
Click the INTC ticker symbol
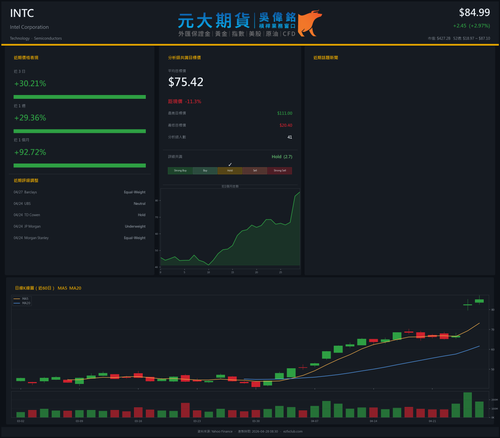click(22, 13)
